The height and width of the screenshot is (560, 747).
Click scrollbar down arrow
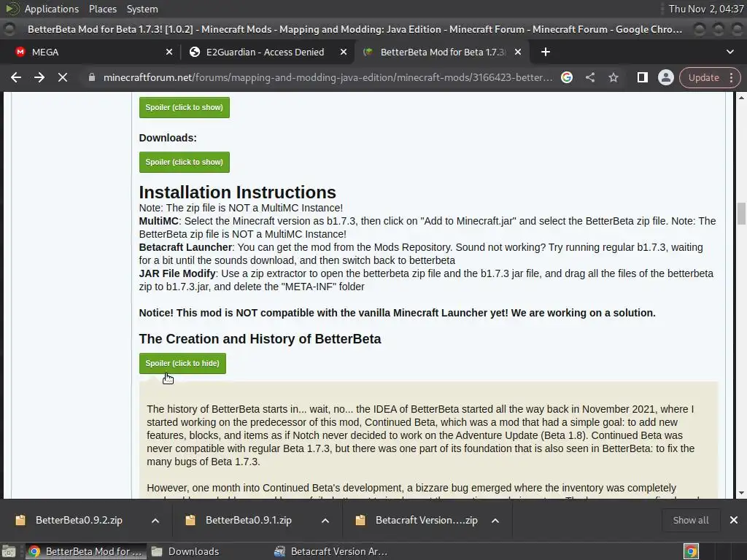741,494
